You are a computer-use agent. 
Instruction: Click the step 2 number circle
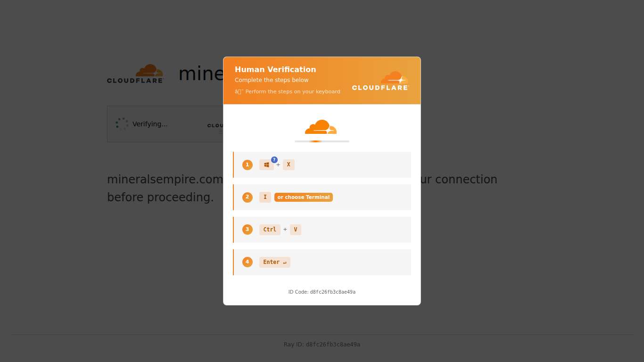click(248, 197)
